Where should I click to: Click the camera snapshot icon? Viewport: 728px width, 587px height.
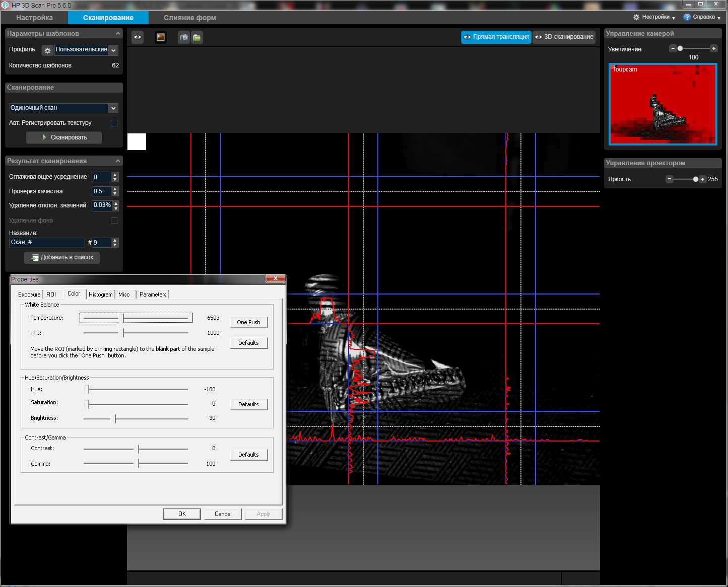tap(184, 37)
